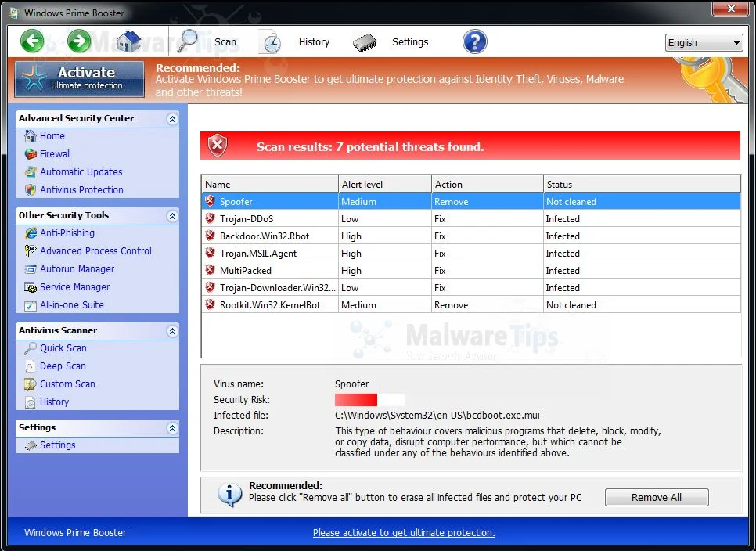Open the Settings toolbar item
Viewport: 756px width, 551px height.
[x=410, y=42]
